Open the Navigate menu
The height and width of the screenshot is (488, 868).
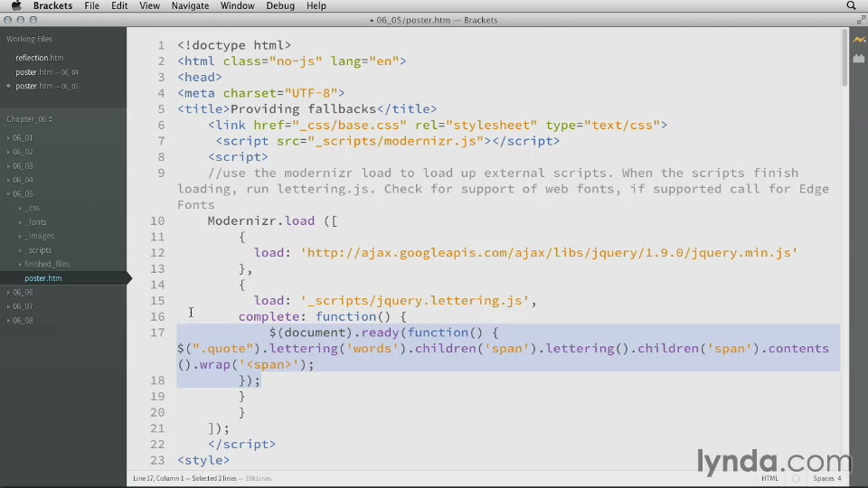click(190, 5)
